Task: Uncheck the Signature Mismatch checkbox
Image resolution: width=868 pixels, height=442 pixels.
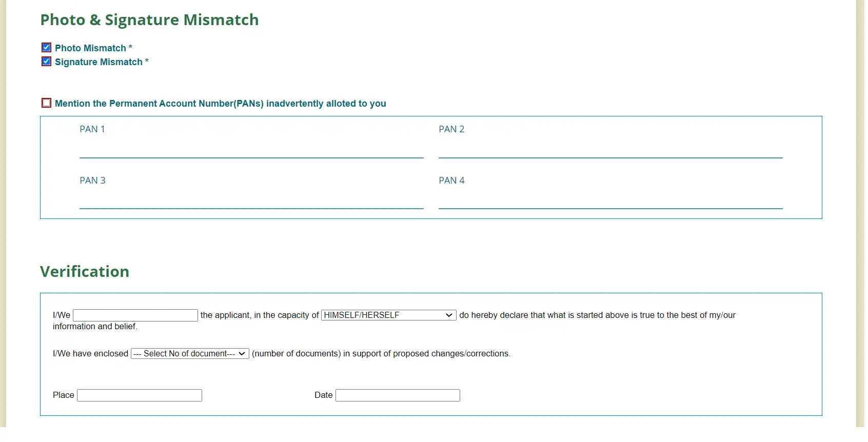Action: (46, 62)
